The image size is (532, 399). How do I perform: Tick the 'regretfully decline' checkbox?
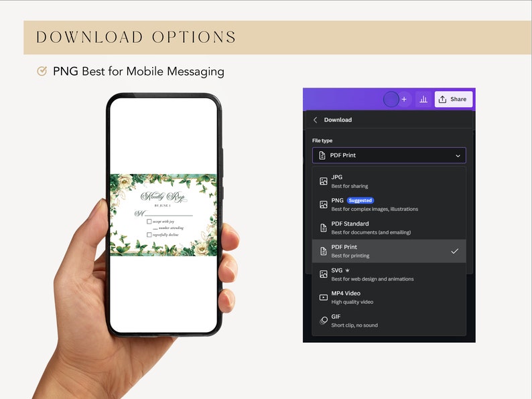tap(149, 234)
